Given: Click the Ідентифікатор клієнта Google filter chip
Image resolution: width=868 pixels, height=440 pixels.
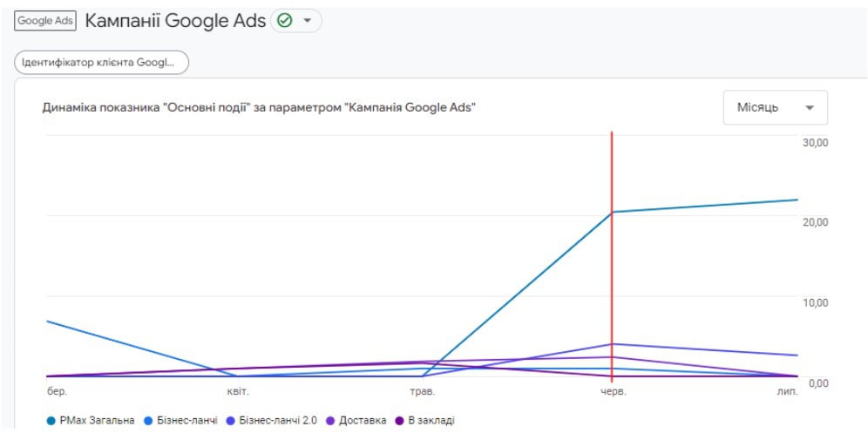Looking at the screenshot, I should tap(101, 63).
